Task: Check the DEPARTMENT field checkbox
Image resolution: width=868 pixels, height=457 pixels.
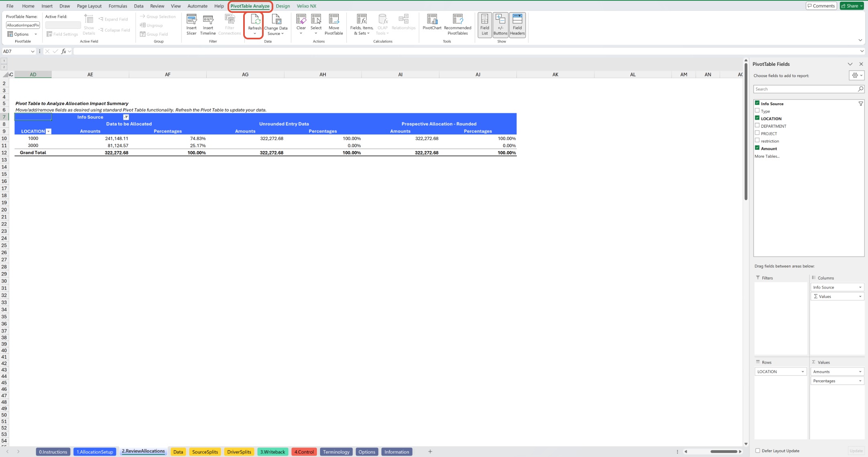Action: (x=757, y=126)
